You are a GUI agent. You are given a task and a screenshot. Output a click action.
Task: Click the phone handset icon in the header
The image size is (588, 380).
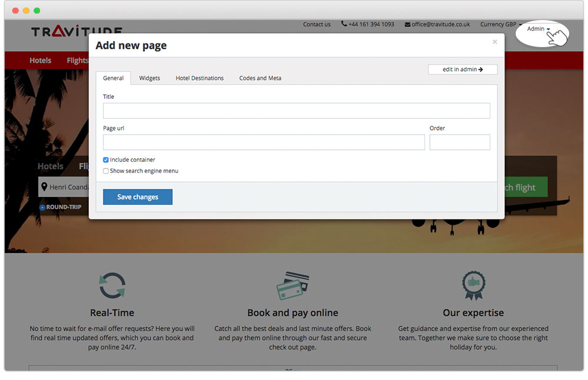(344, 25)
